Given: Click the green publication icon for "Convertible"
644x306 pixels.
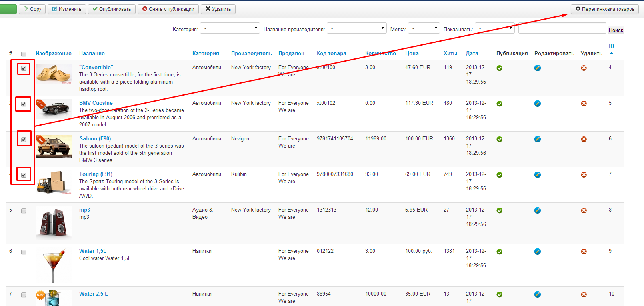Looking at the screenshot, I should [499, 68].
